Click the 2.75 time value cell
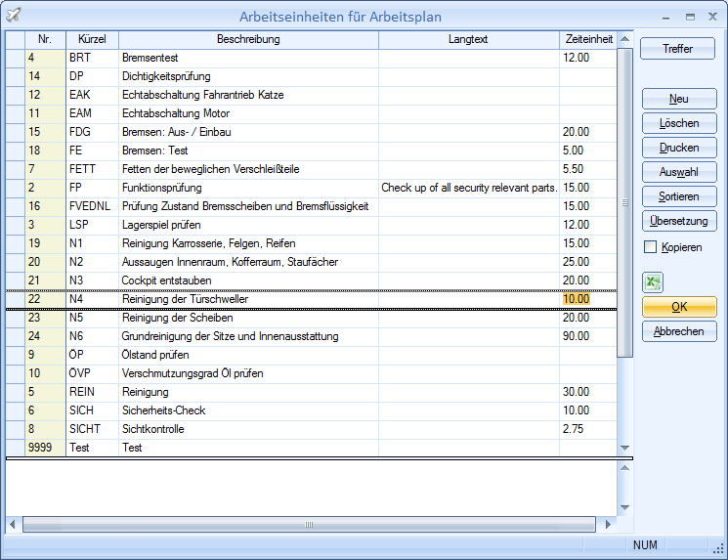The height and width of the screenshot is (560, 728). tap(588, 429)
